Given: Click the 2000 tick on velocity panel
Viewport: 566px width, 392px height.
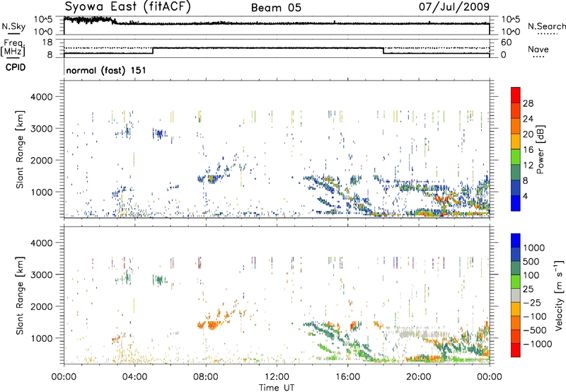Looking at the screenshot, I should pos(41,306).
